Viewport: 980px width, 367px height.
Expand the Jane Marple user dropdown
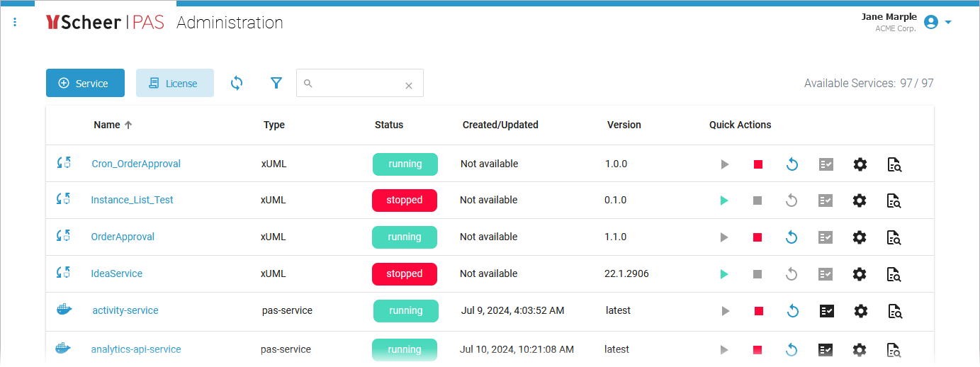[948, 23]
